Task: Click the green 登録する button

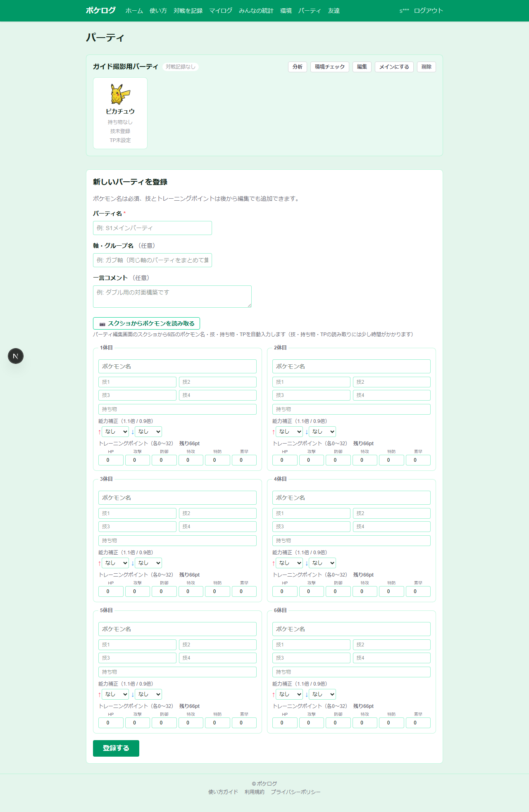Action: tap(116, 748)
